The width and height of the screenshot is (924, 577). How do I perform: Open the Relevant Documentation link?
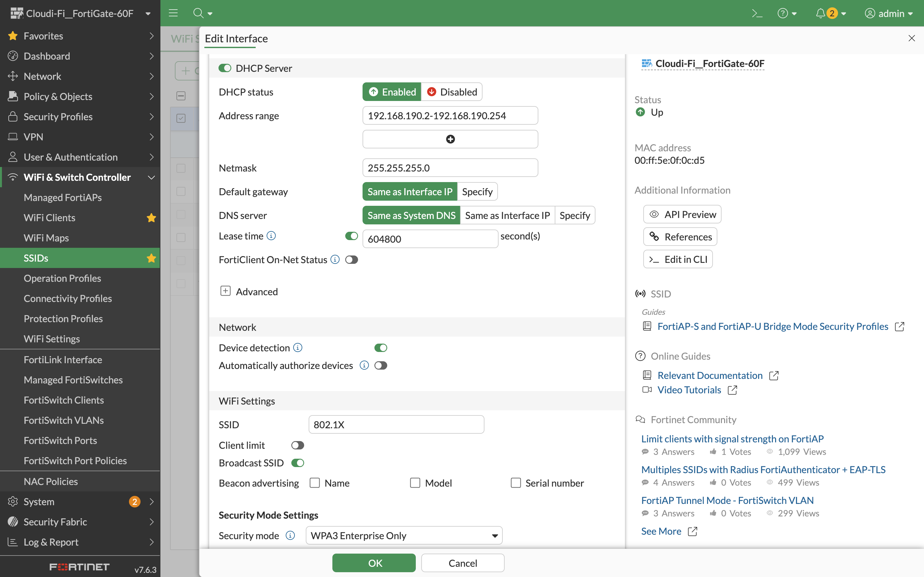pos(710,375)
